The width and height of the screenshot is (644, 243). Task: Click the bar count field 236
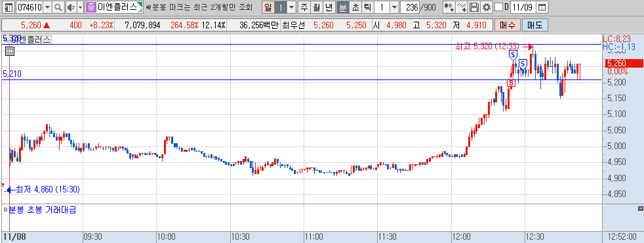pos(411,7)
